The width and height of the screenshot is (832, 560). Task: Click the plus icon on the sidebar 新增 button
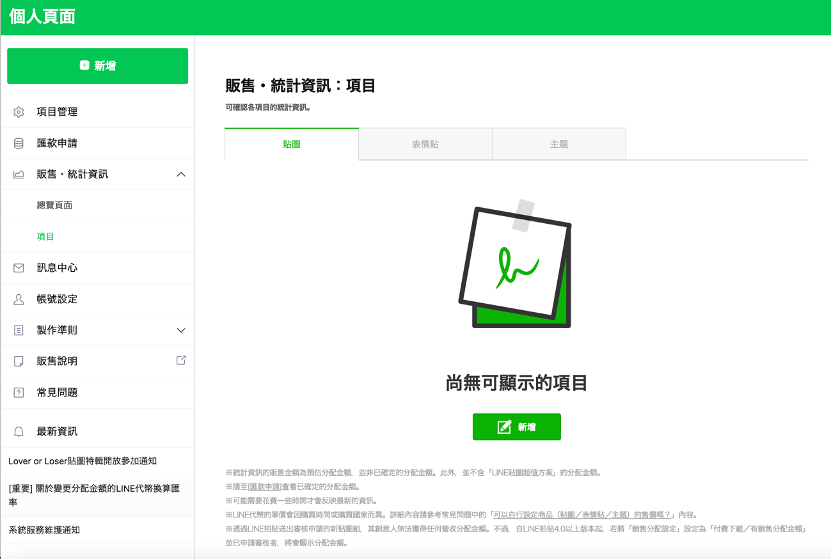(84, 65)
